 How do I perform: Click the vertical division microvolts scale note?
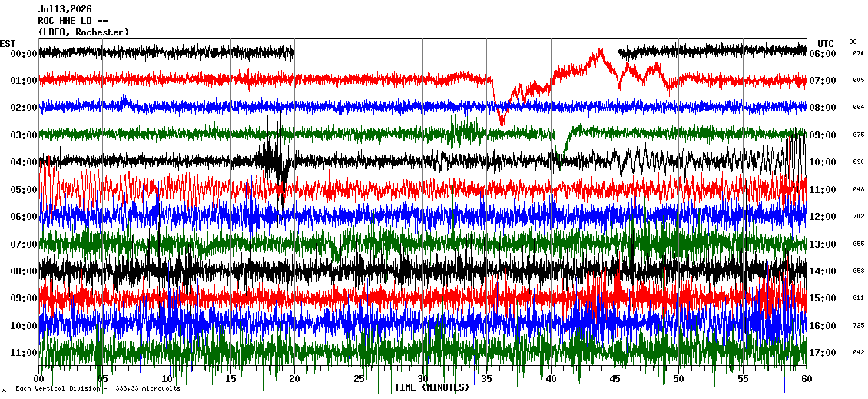(98, 388)
